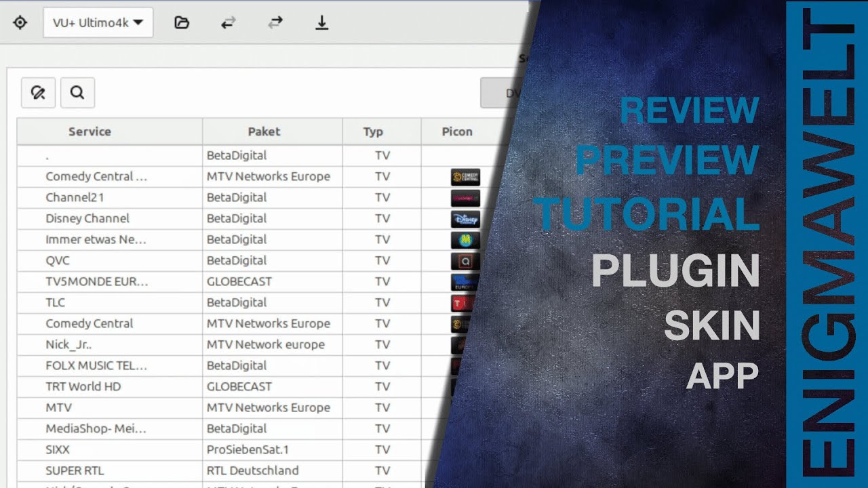Screen dimensions: 868x488
Task: Select the 'Immer etwas Ne…' service name
Action: click(x=96, y=239)
